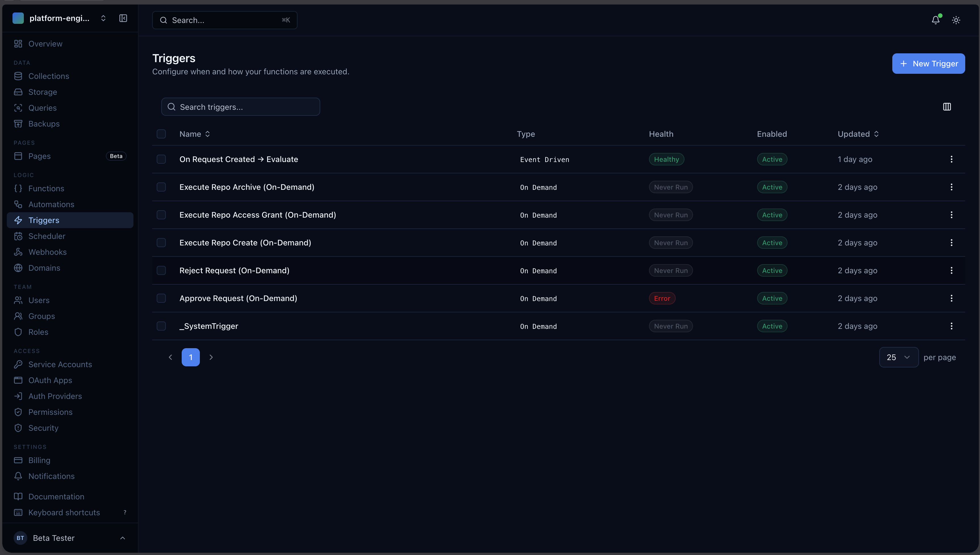
Task: Click the Beta badge next to Pages
Action: click(116, 156)
